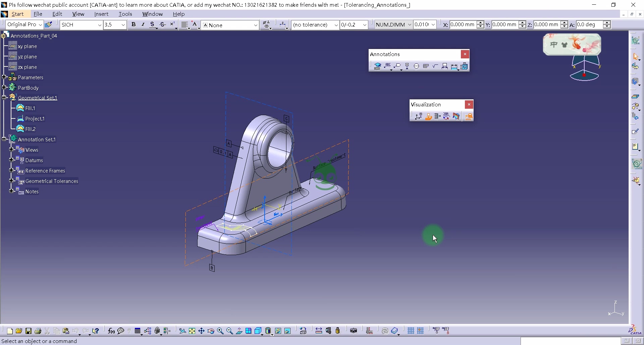Close the Annotations toolbar panel
The height and width of the screenshot is (345, 644).
tap(465, 54)
